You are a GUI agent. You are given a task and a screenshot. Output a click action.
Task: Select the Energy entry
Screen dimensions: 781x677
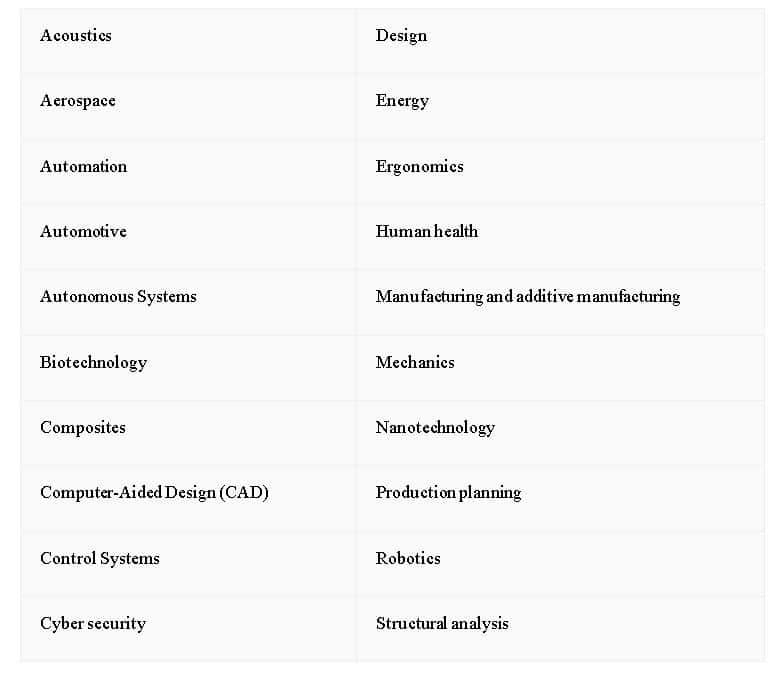[x=402, y=101]
